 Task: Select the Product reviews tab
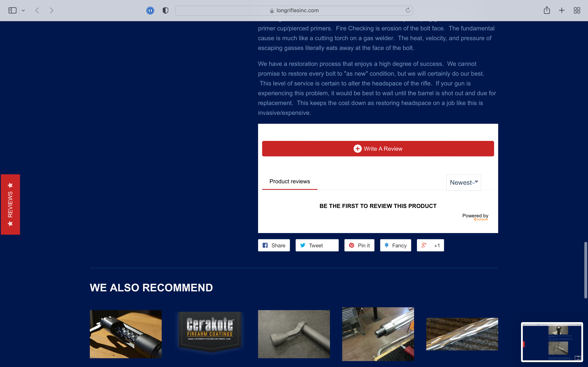click(290, 181)
